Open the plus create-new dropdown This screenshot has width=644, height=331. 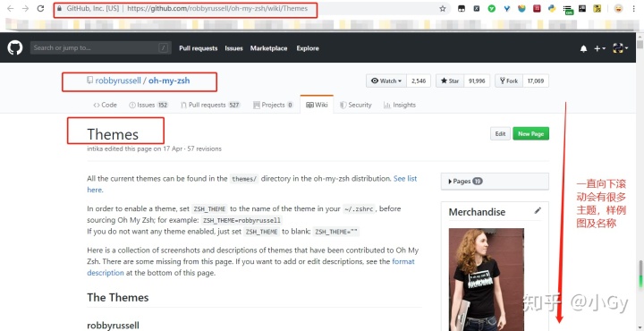pos(599,48)
